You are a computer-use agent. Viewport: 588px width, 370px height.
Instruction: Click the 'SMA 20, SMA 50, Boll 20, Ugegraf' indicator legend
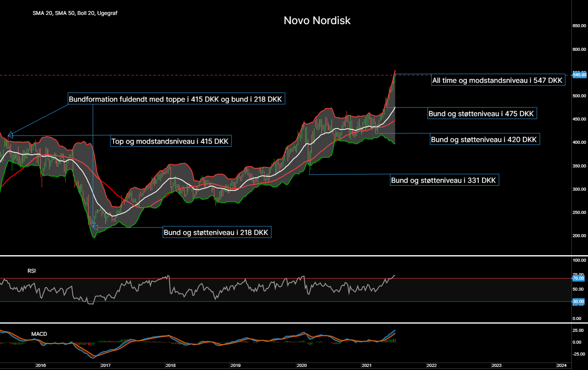click(x=75, y=13)
